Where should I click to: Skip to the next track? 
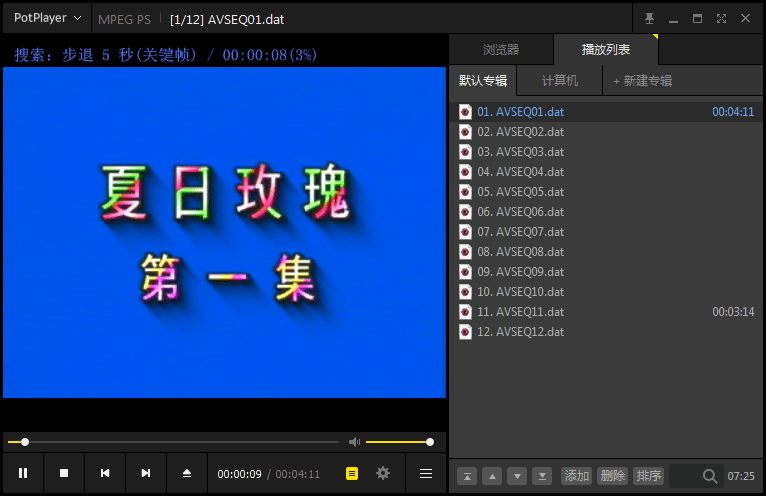point(146,473)
